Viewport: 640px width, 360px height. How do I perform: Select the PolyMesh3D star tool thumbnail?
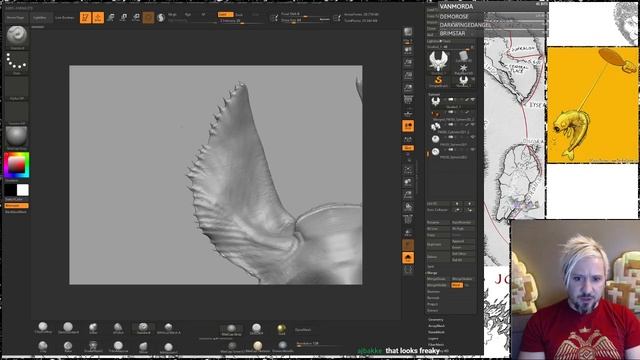[463, 69]
